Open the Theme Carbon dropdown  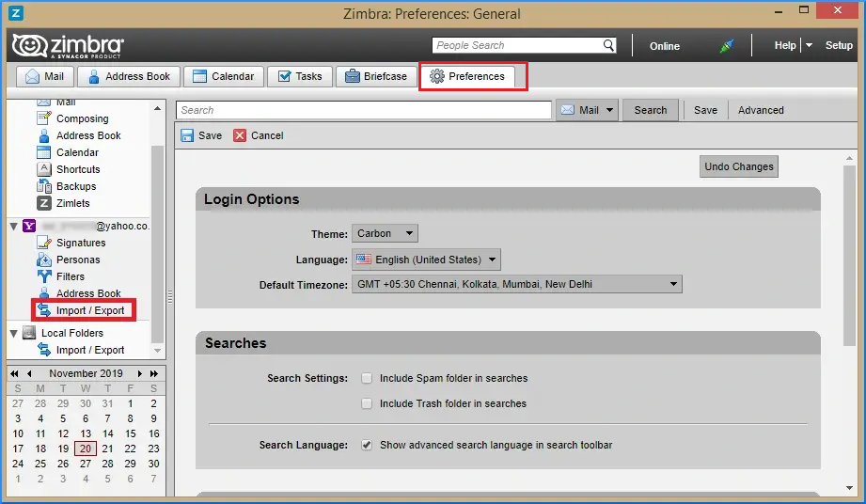click(x=385, y=233)
